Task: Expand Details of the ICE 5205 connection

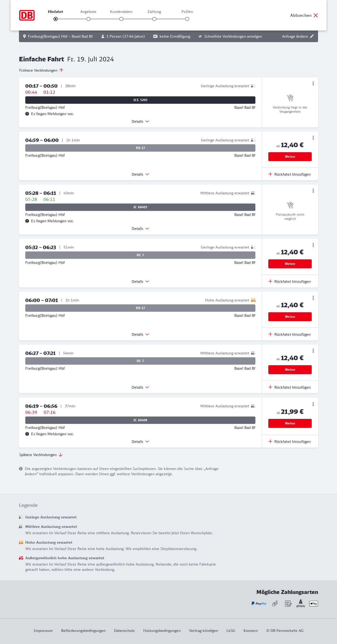Action: pos(140,121)
